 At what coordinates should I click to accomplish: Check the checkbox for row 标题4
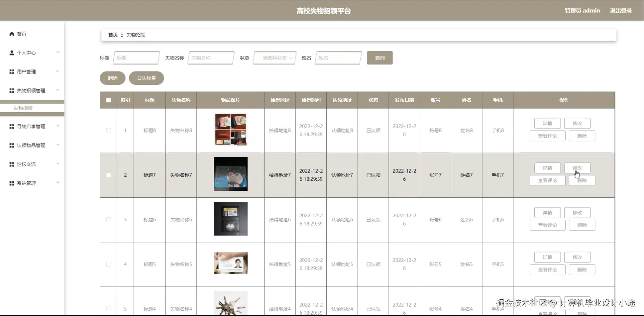point(109,309)
